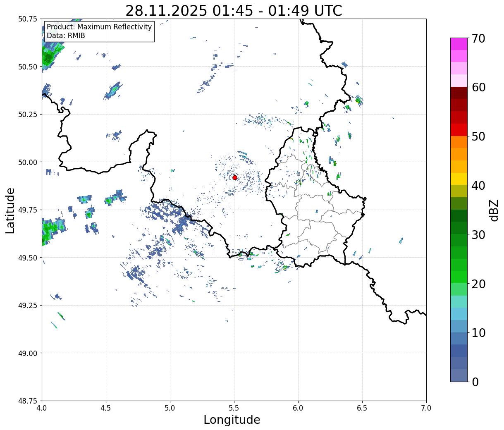Click the Latitude axis title

click(x=11, y=210)
